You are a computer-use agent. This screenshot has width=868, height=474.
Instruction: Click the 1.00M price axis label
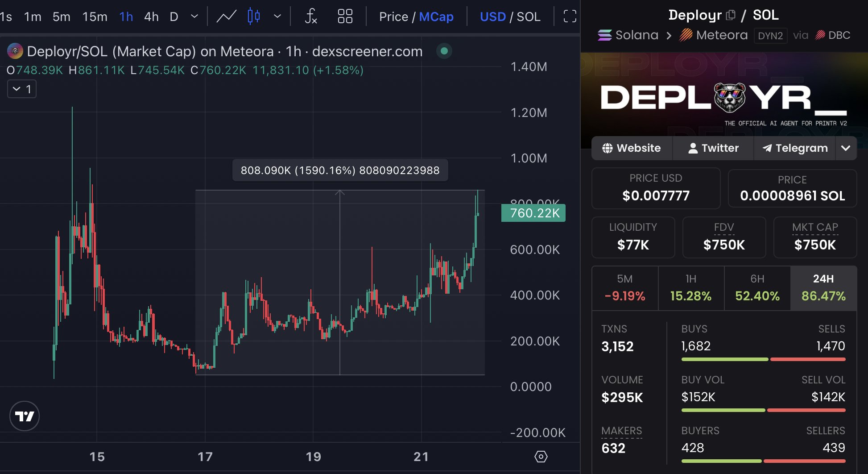coord(529,158)
